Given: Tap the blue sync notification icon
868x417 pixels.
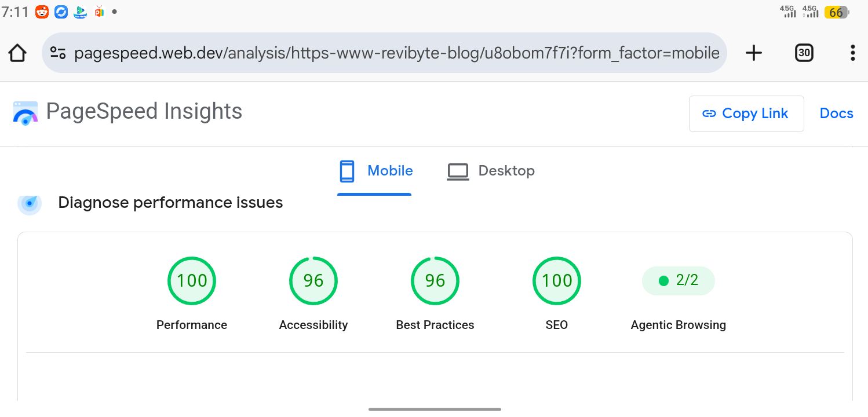Looking at the screenshot, I should pyautogui.click(x=61, y=12).
